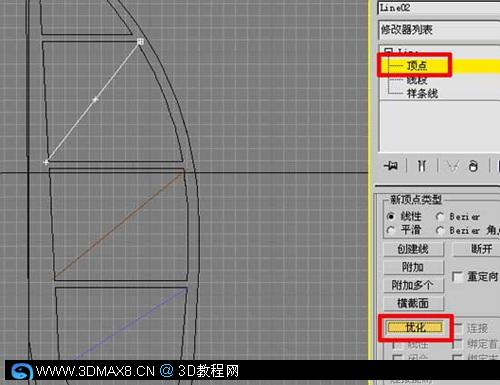Enable the 重定向 checkbox
The height and width of the screenshot is (385, 500).
coord(457,277)
